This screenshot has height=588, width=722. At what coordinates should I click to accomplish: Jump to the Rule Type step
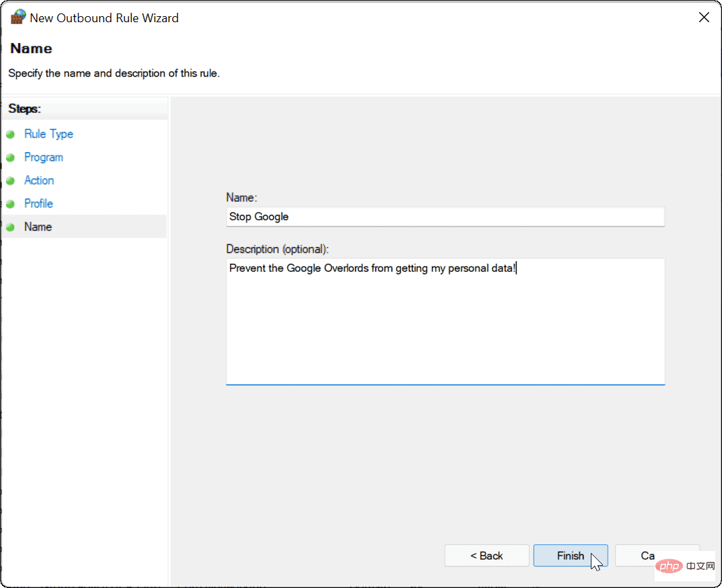49,134
